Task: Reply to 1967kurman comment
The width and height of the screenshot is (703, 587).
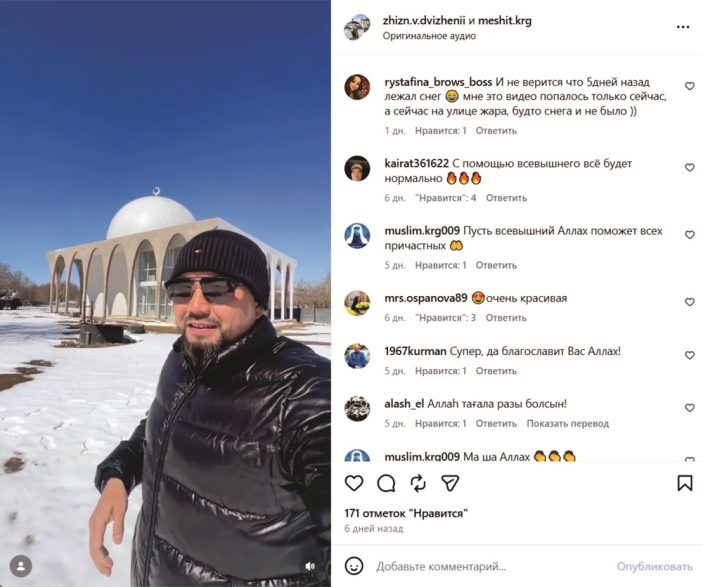Action: click(x=496, y=371)
